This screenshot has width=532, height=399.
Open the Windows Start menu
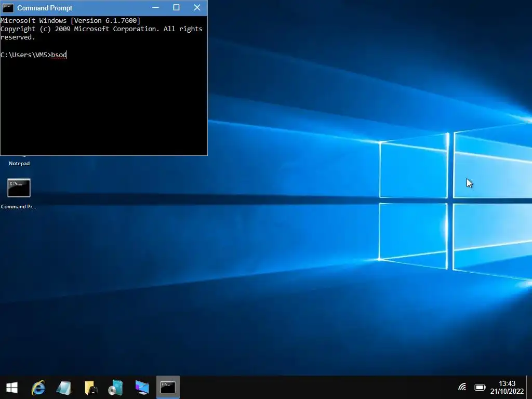tap(12, 388)
